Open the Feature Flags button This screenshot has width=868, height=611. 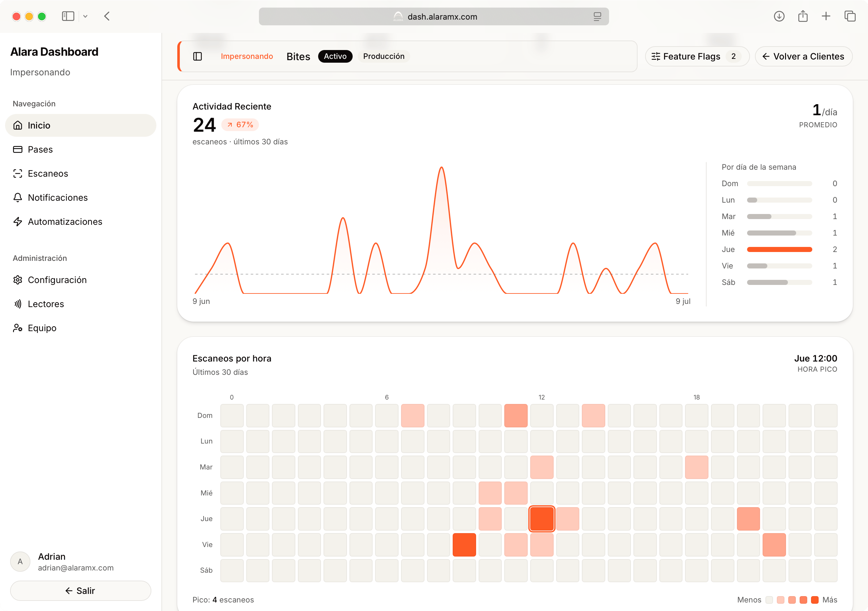pos(697,56)
